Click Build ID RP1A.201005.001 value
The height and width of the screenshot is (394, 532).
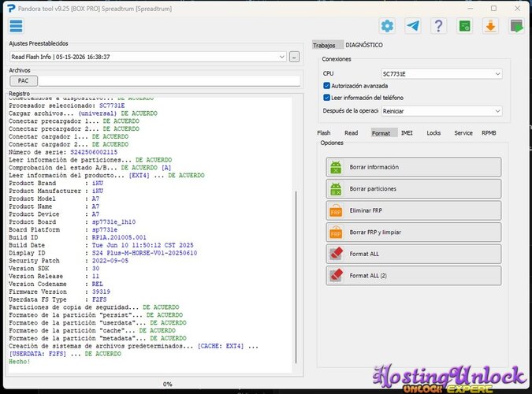(x=119, y=237)
